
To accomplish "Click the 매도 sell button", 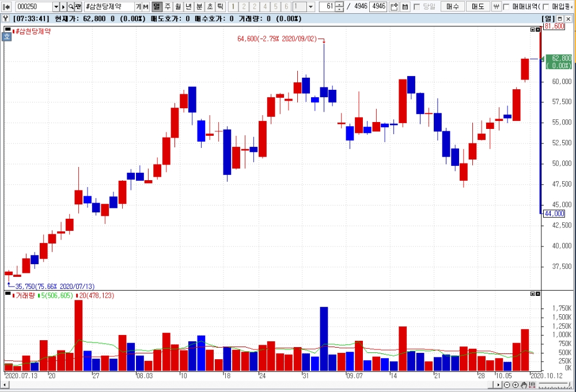I will coord(478,6).
